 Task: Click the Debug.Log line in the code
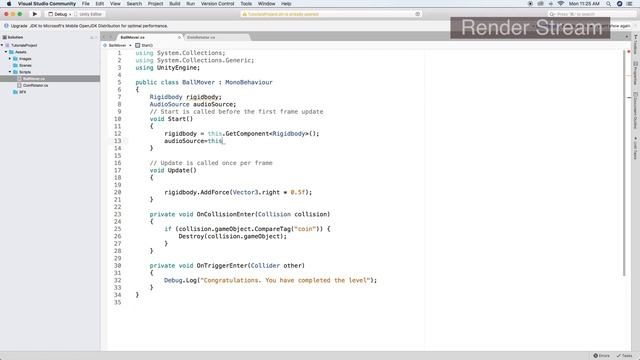pos(271,280)
